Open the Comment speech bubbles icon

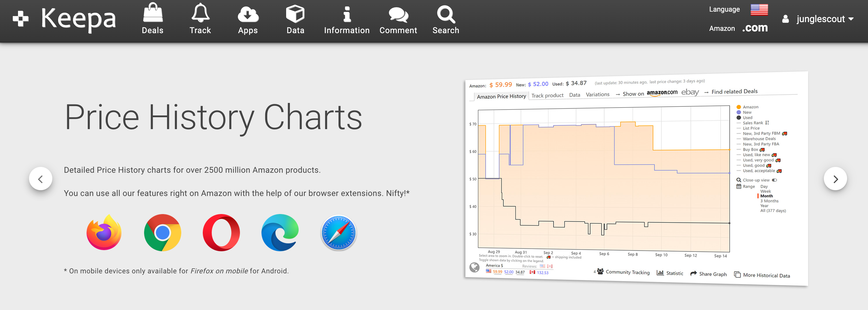tap(398, 15)
